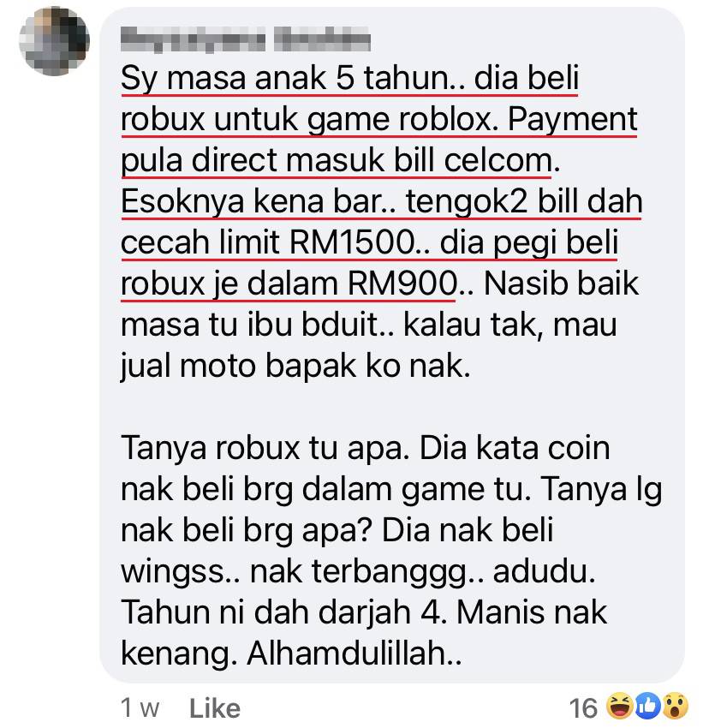The image size is (709, 728).
Task: Click the word terbanggg in comment
Action: 389,571
